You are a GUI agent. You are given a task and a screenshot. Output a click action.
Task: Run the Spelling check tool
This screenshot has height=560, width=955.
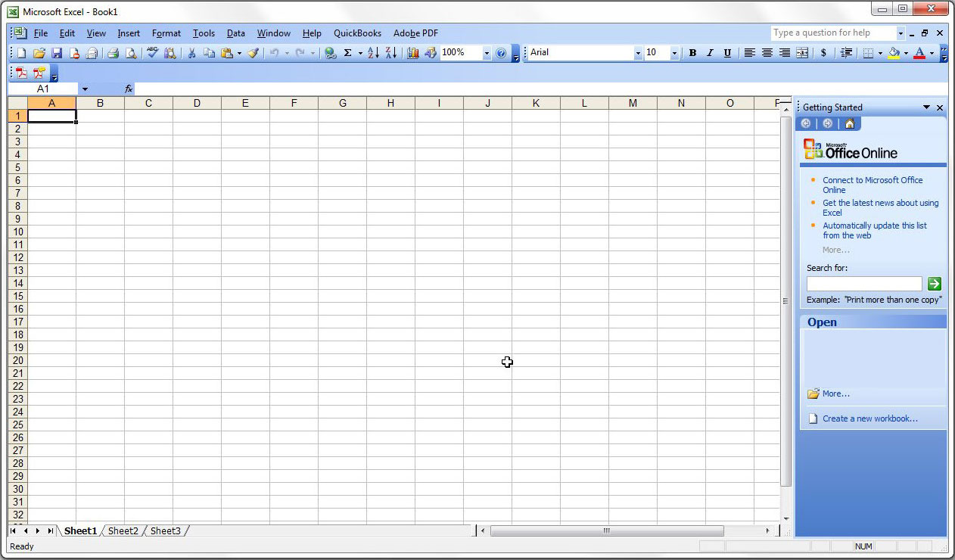click(152, 53)
